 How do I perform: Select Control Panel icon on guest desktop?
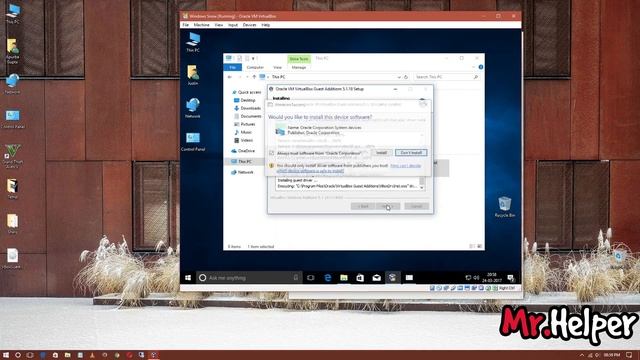click(193, 142)
